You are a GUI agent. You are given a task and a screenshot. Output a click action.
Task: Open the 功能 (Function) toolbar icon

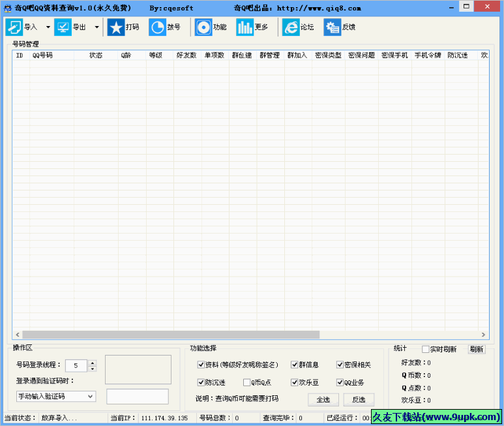pos(203,27)
